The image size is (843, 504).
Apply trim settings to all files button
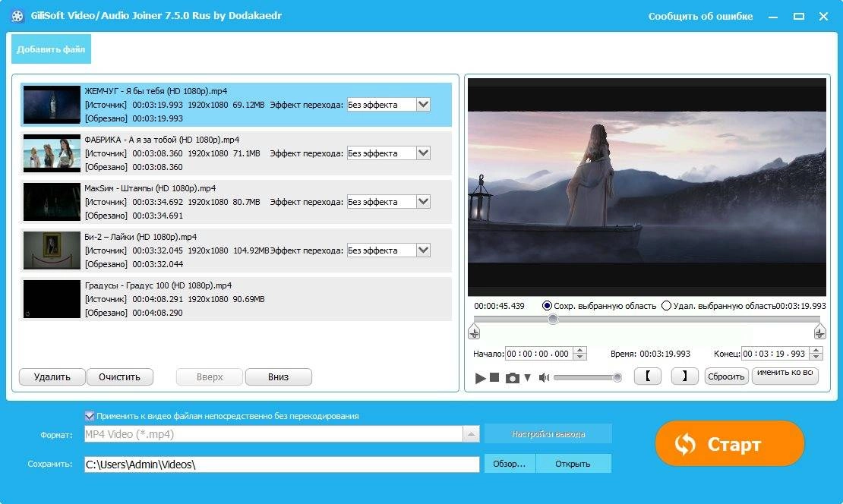click(785, 376)
